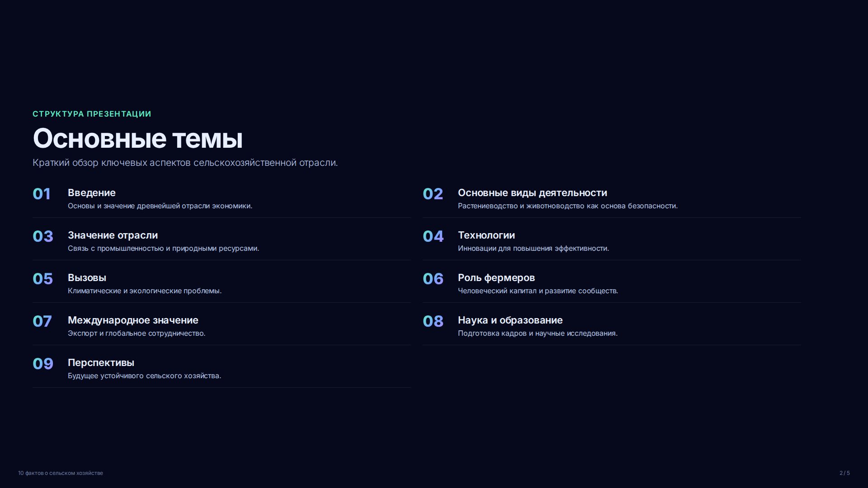The width and height of the screenshot is (868, 488).
Task: Select the Значение отрасли heading
Action: point(113,235)
